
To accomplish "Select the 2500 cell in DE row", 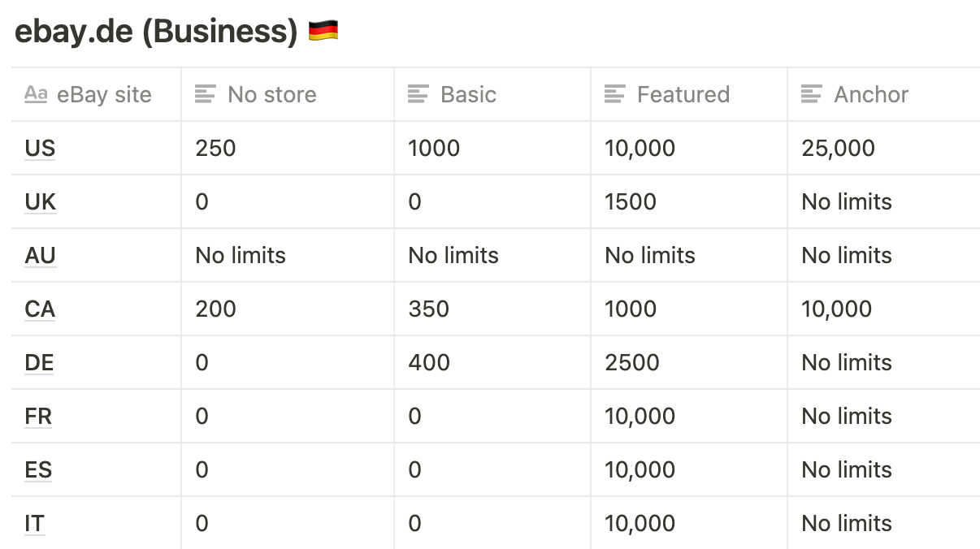I will coord(689,362).
